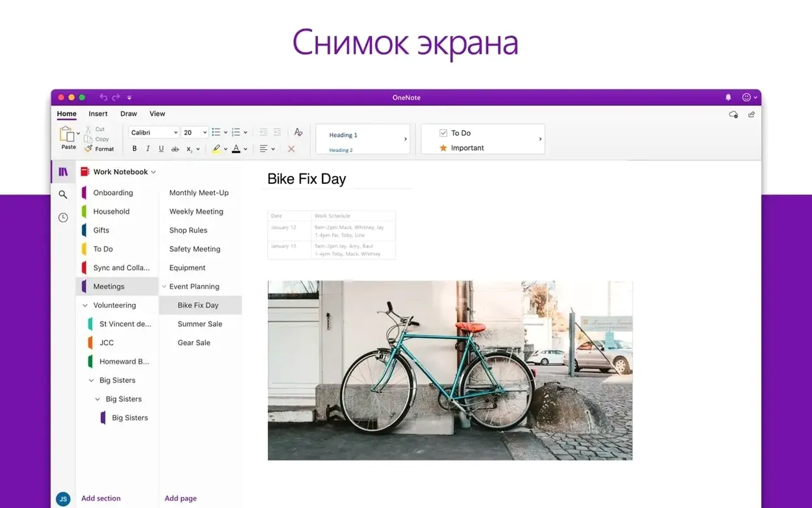Image resolution: width=812 pixels, height=508 pixels.
Task: Click Add section
Action: coord(101,498)
